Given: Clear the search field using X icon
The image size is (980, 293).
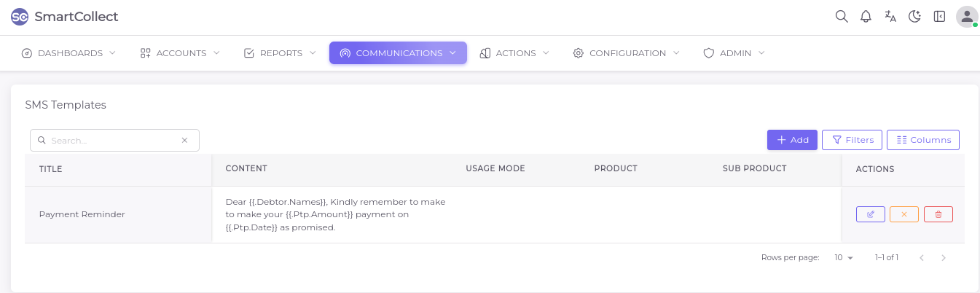Looking at the screenshot, I should coord(184,140).
